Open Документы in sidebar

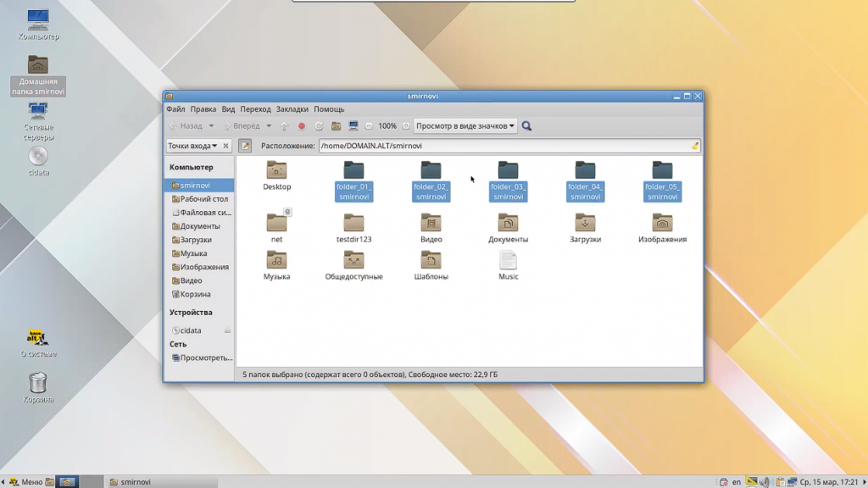pos(199,225)
